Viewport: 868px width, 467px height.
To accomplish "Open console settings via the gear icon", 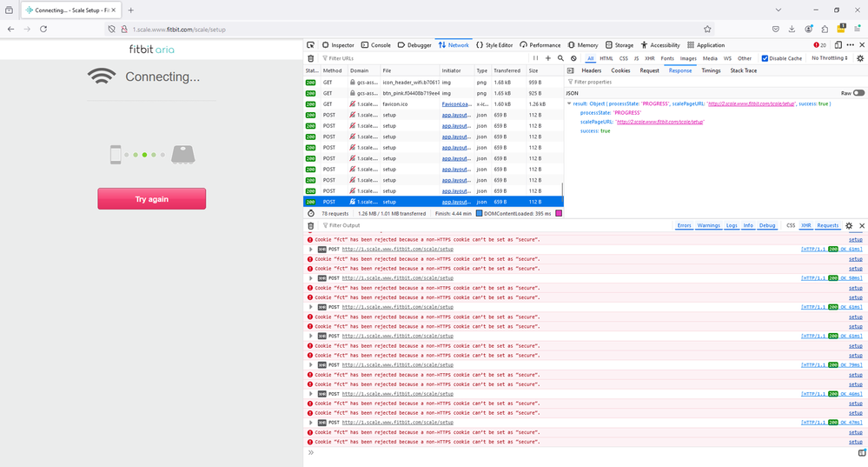I will [x=849, y=225].
